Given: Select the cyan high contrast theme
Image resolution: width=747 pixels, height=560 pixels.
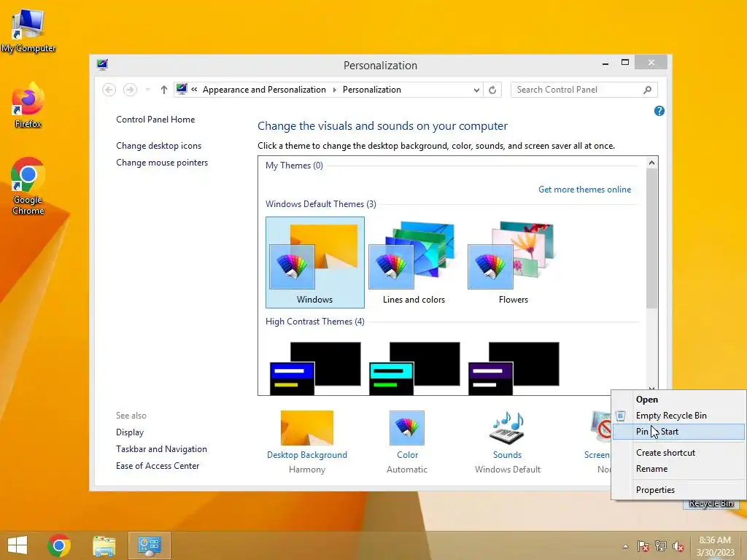Looking at the screenshot, I should click(x=414, y=368).
